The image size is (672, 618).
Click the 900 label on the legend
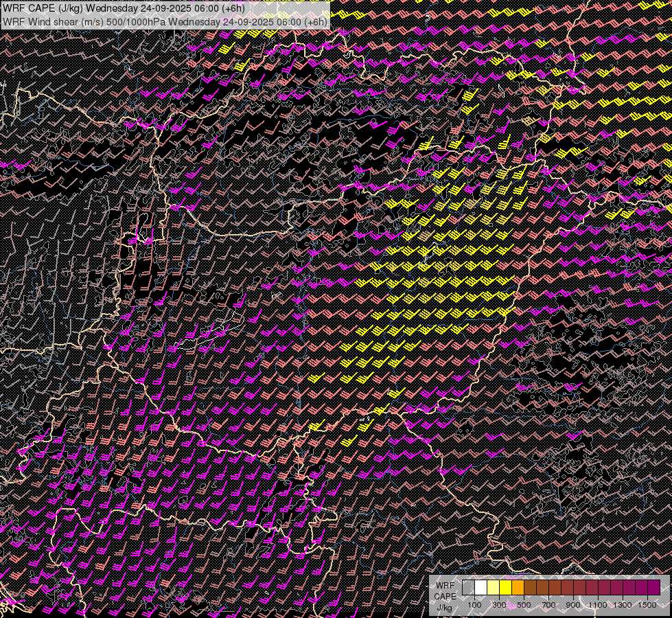coord(573,604)
